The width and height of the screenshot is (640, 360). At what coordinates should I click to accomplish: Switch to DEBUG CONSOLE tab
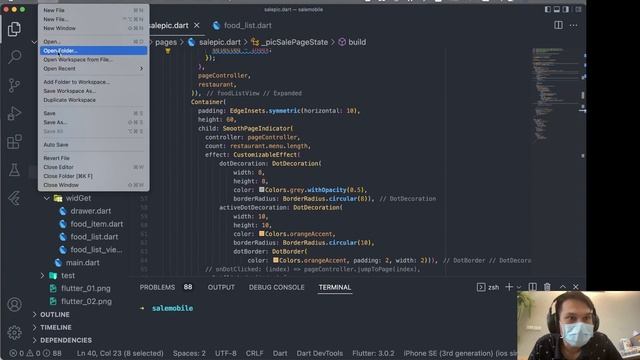pos(276,287)
